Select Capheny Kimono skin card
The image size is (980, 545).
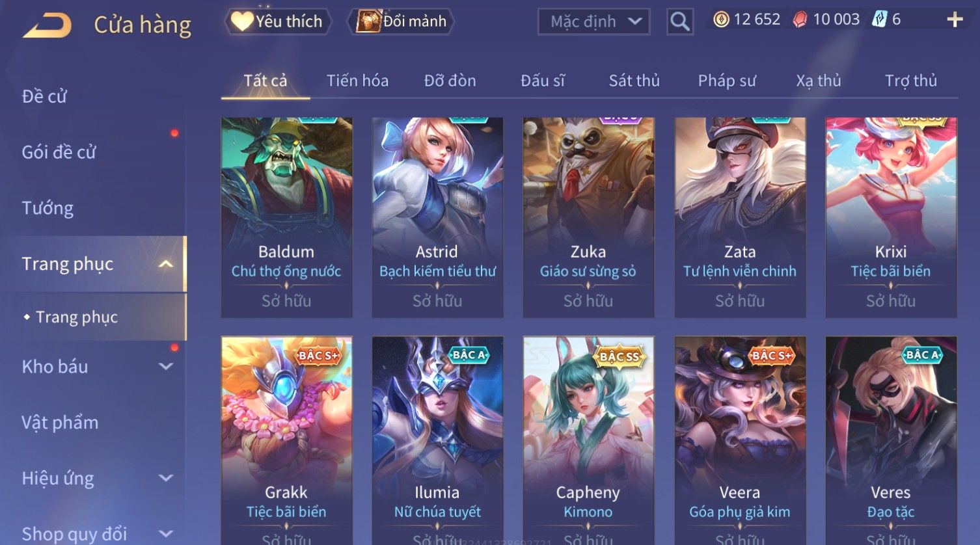[x=588, y=440]
